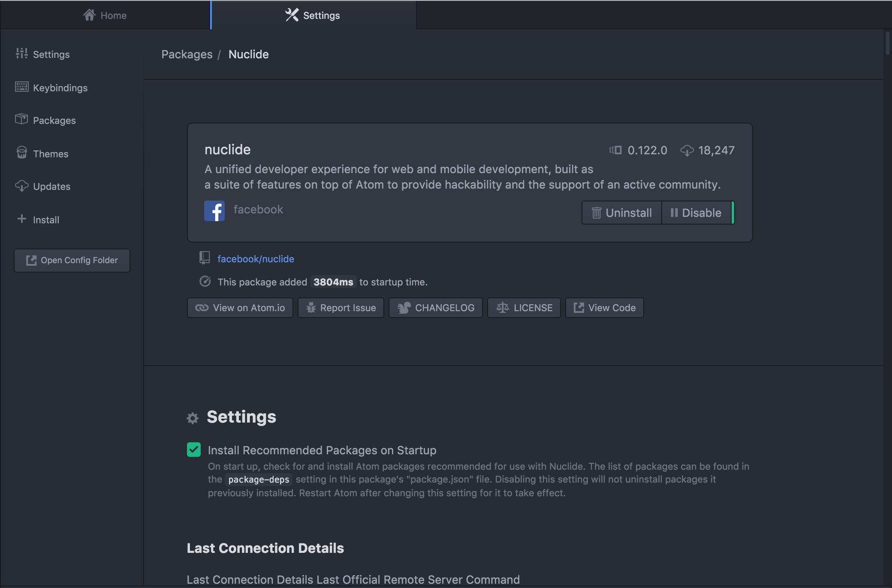Click View on Atom.io button
The height and width of the screenshot is (588, 892).
[x=240, y=308]
